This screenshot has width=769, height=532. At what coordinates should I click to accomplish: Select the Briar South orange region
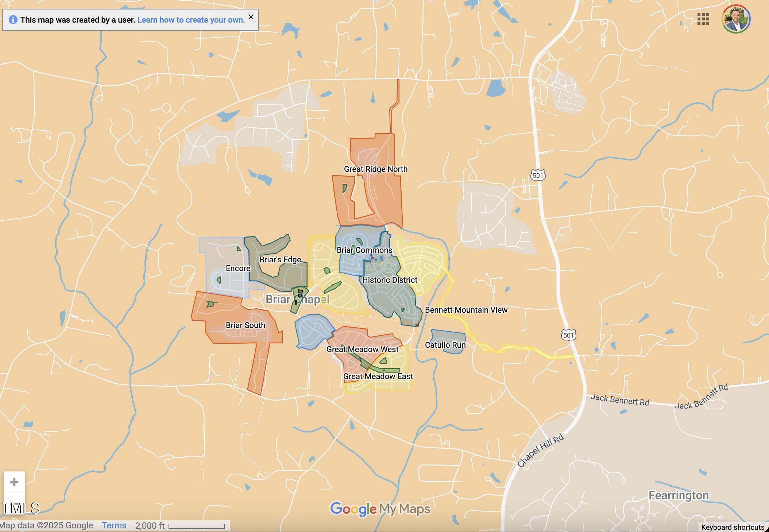click(245, 325)
